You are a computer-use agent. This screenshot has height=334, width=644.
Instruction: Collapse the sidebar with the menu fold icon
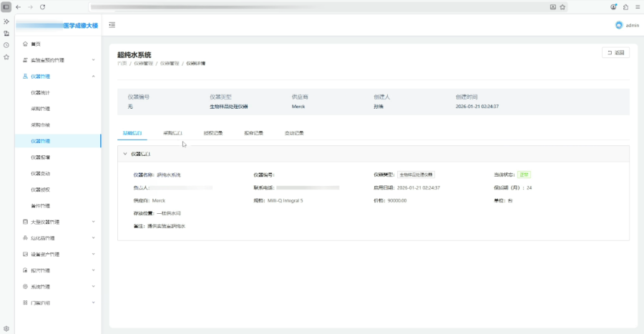112,25
